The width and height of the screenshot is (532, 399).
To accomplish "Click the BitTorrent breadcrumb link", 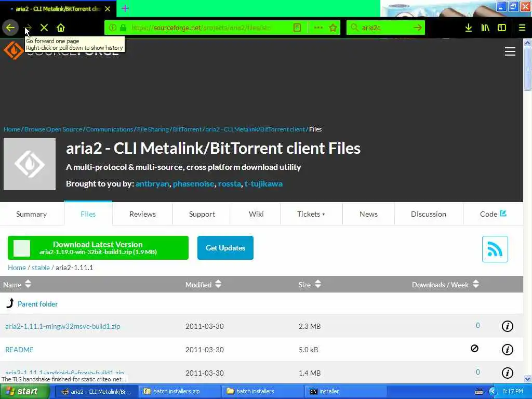I will [187, 129].
